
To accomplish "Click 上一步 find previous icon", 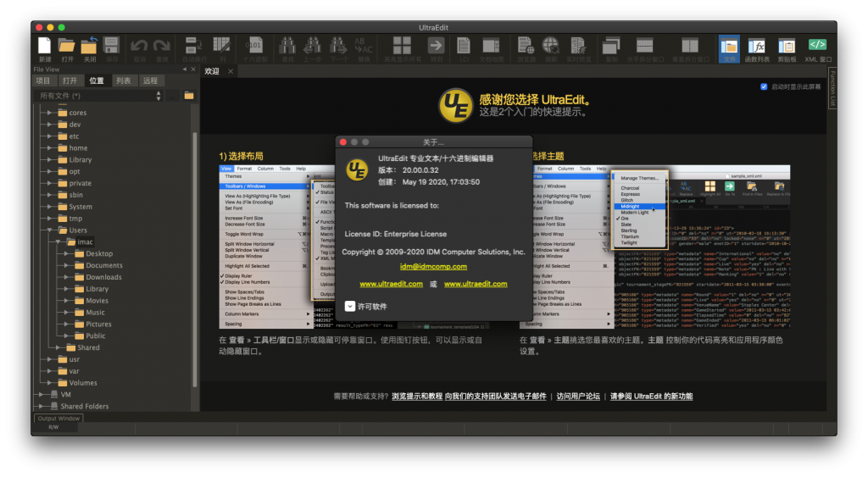I will 312,46.
